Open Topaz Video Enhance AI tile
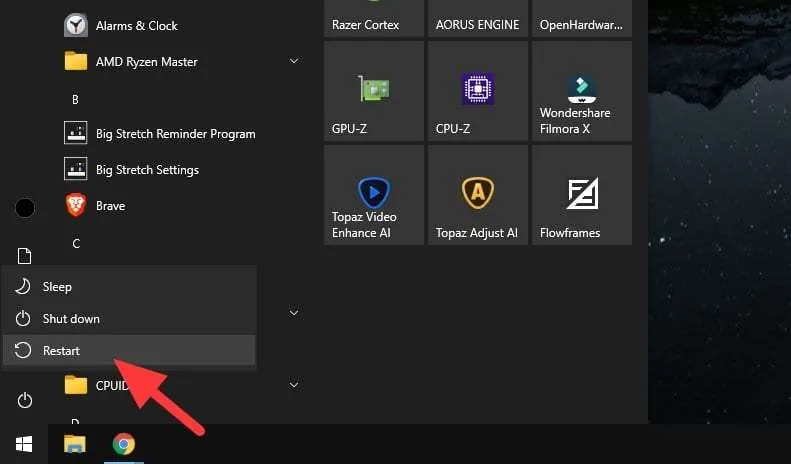 374,195
